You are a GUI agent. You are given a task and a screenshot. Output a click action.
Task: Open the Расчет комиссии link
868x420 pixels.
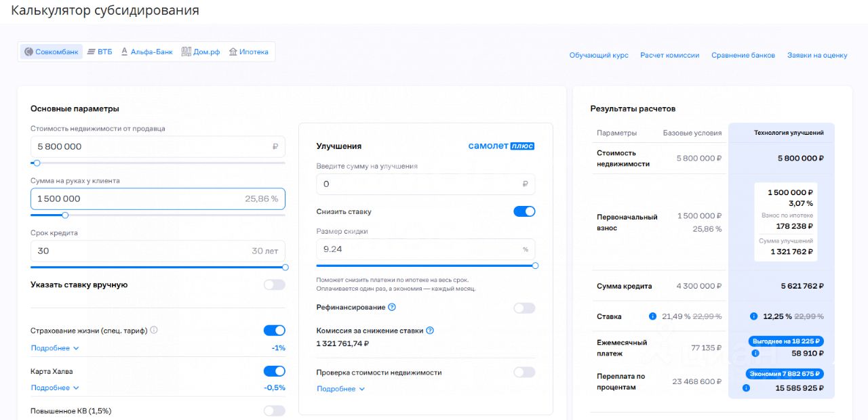669,55
